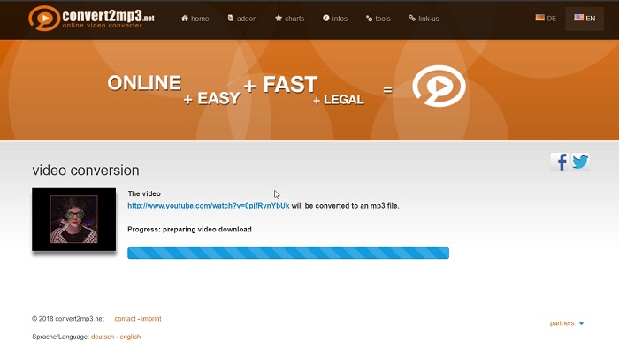Click the video thumbnail image
This screenshot has height=364, width=619.
(73, 219)
